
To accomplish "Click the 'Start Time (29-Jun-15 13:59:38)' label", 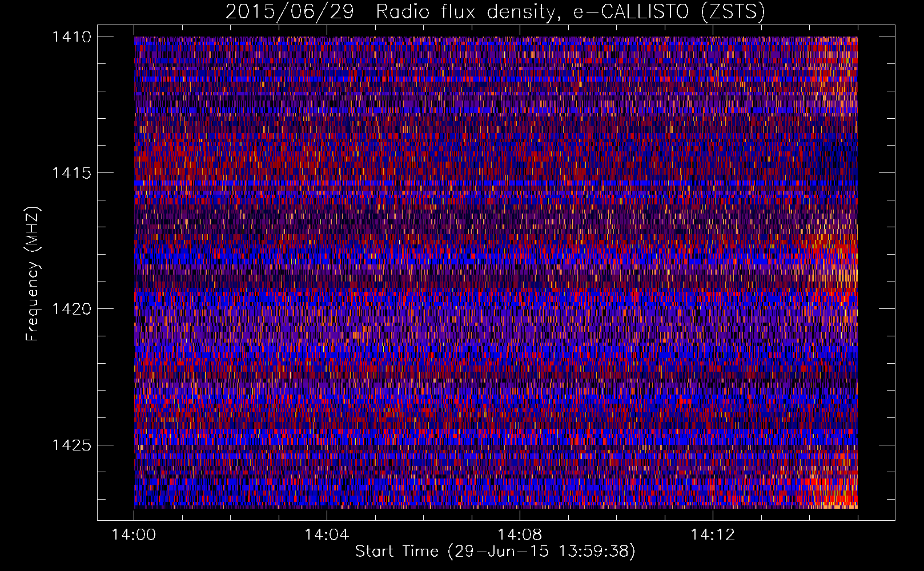I will click(495, 552).
